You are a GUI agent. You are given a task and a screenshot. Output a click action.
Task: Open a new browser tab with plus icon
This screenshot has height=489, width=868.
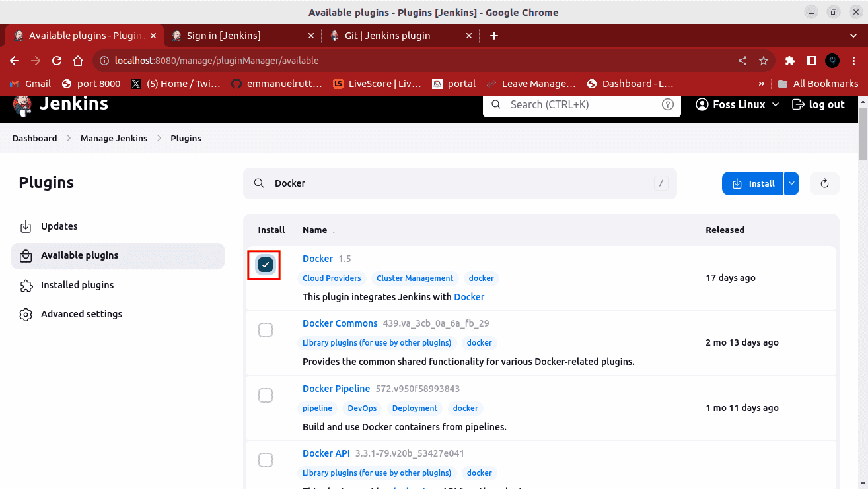tap(494, 36)
